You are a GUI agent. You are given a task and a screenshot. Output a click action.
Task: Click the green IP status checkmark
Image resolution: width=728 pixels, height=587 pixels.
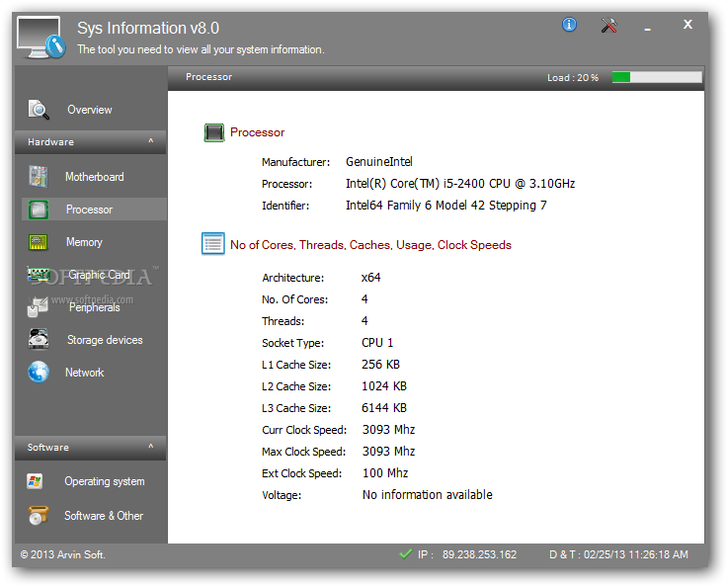(x=406, y=553)
